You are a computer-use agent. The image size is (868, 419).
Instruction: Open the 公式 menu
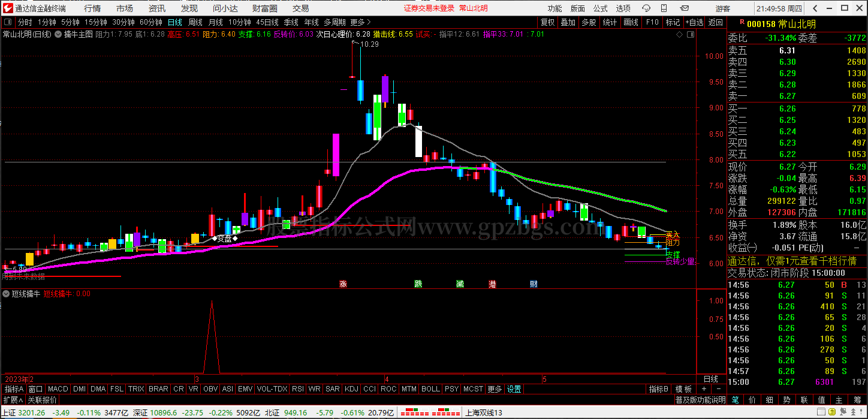(x=600, y=8)
